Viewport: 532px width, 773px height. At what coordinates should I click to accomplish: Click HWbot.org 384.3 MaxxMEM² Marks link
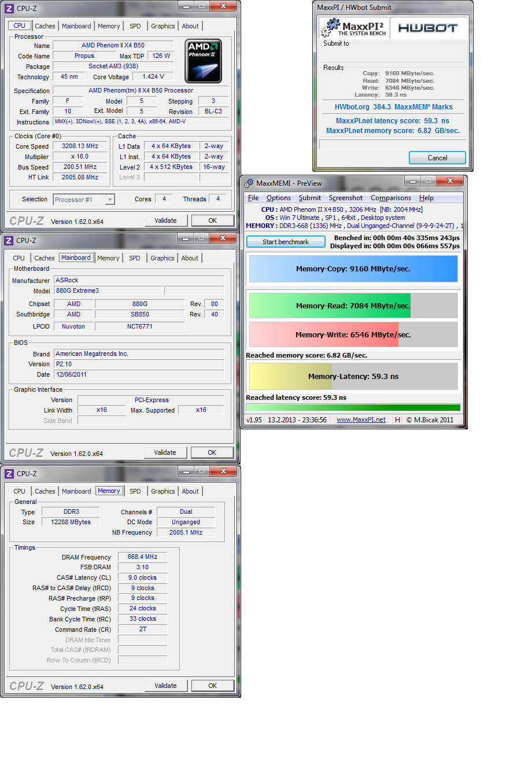point(394,107)
